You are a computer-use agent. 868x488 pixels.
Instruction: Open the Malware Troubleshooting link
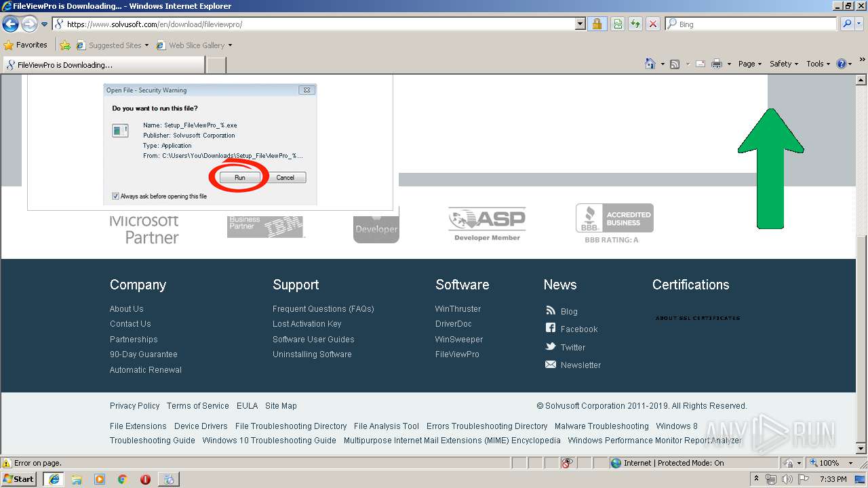(x=601, y=426)
